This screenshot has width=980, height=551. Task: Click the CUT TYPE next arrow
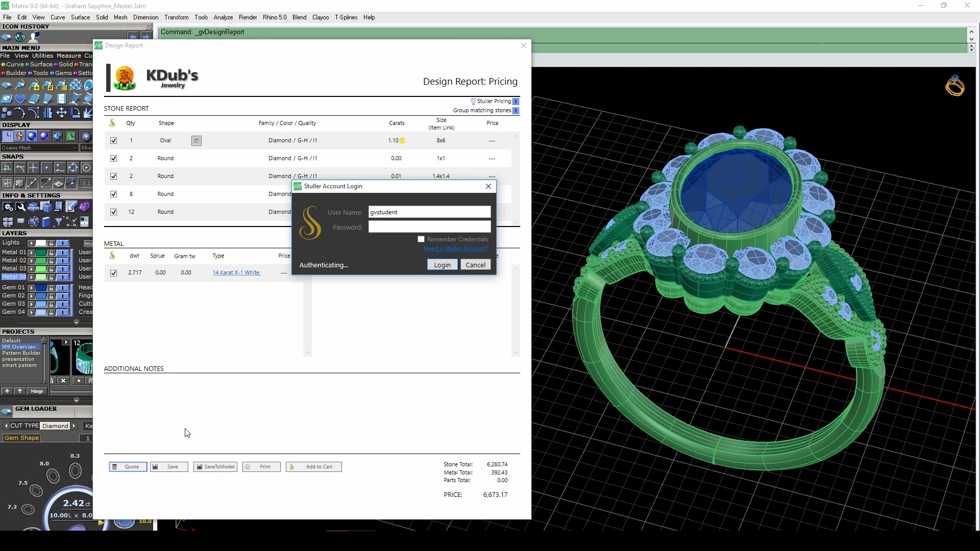(74, 425)
